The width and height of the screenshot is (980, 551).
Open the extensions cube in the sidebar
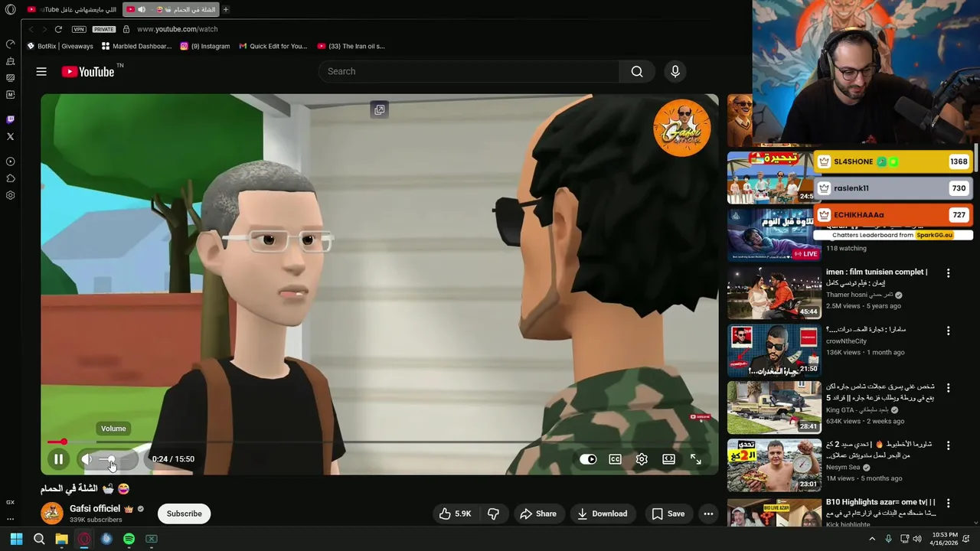point(10,178)
